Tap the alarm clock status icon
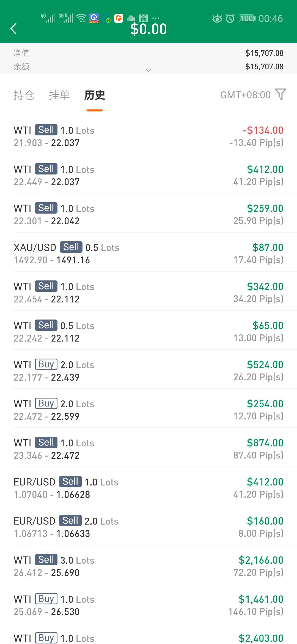Screen dimensions: 297x644 coord(230,18)
